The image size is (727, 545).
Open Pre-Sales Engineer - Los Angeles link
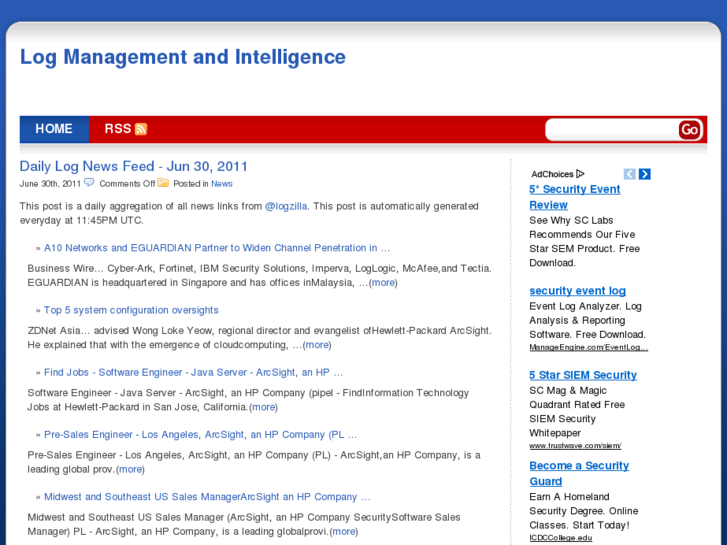click(x=200, y=434)
